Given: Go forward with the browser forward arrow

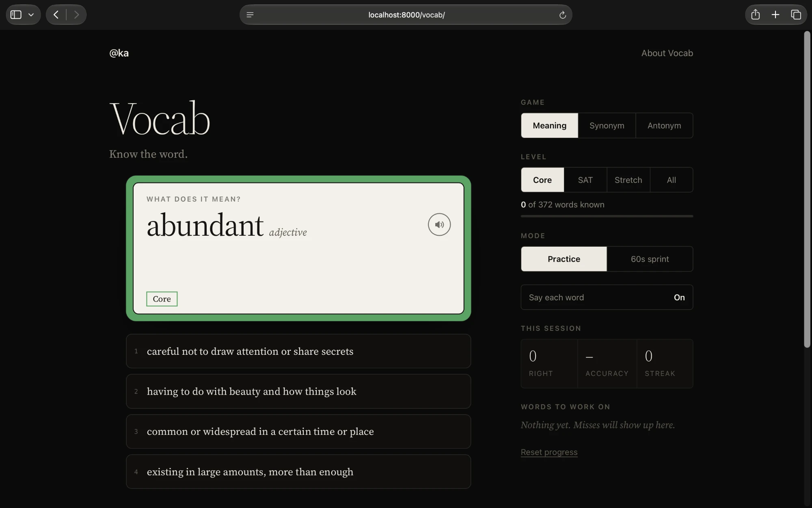Looking at the screenshot, I should pyautogui.click(x=76, y=15).
